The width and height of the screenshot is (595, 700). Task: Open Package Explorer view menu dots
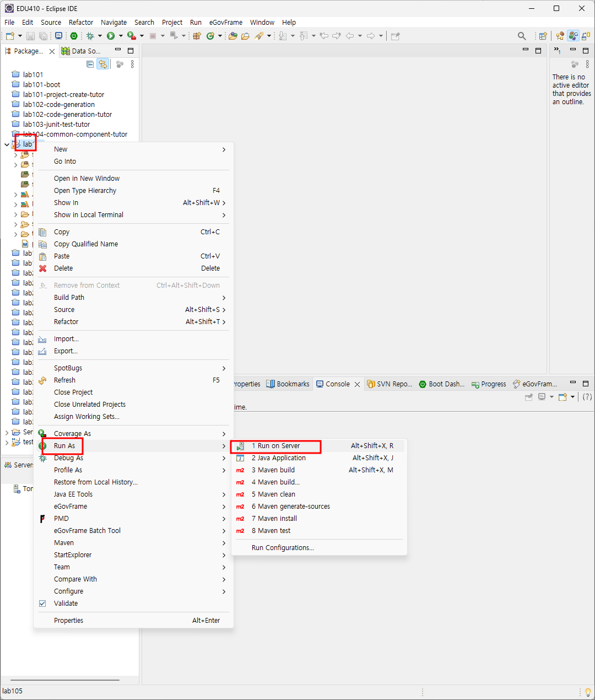tap(132, 64)
